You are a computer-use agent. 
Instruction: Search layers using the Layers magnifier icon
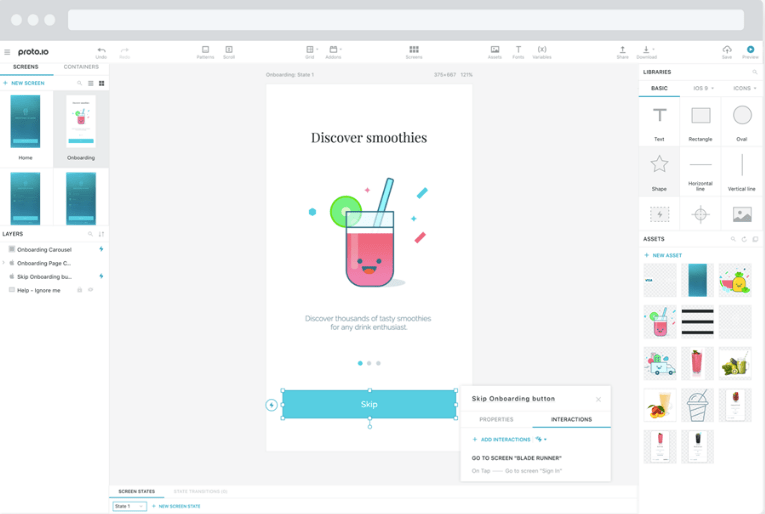(90, 234)
